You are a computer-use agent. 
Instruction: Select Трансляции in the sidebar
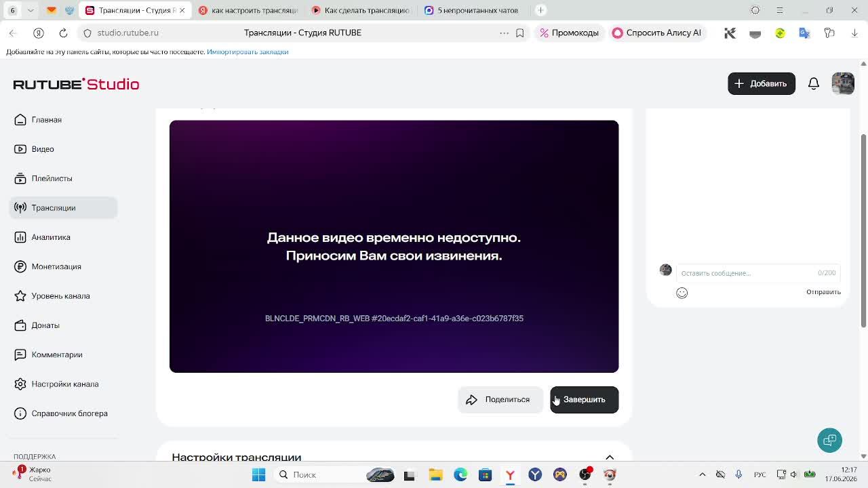coord(63,208)
